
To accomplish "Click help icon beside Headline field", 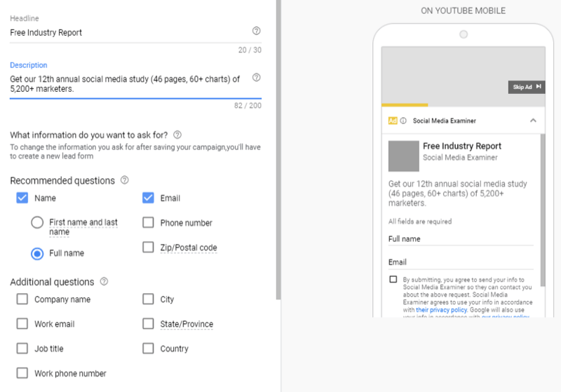I will pyautogui.click(x=256, y=32).
